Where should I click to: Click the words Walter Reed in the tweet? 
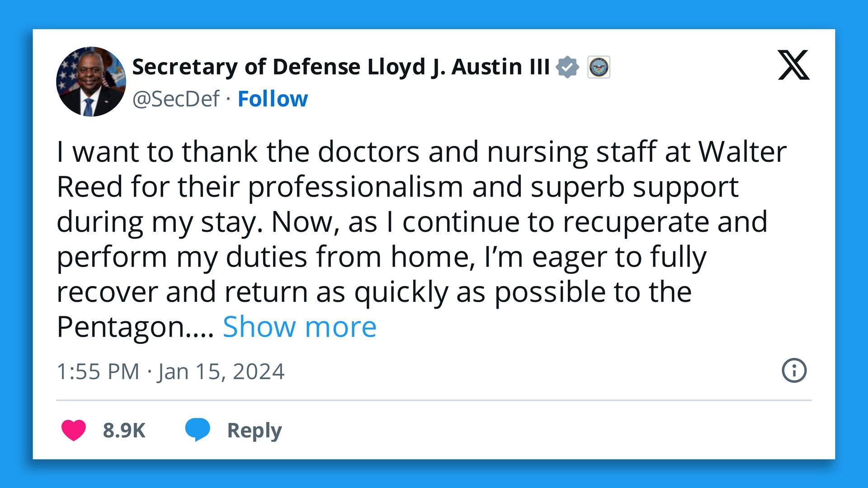[x=742, y=152]
